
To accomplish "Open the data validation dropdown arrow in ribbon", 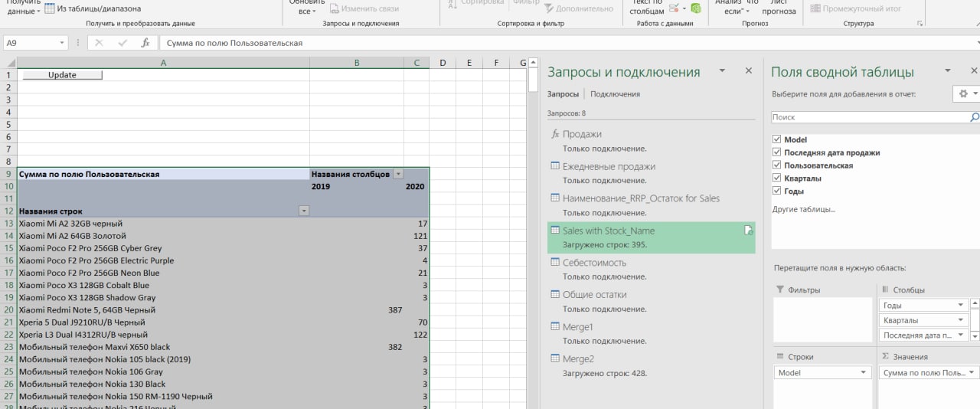I will 683,8.
